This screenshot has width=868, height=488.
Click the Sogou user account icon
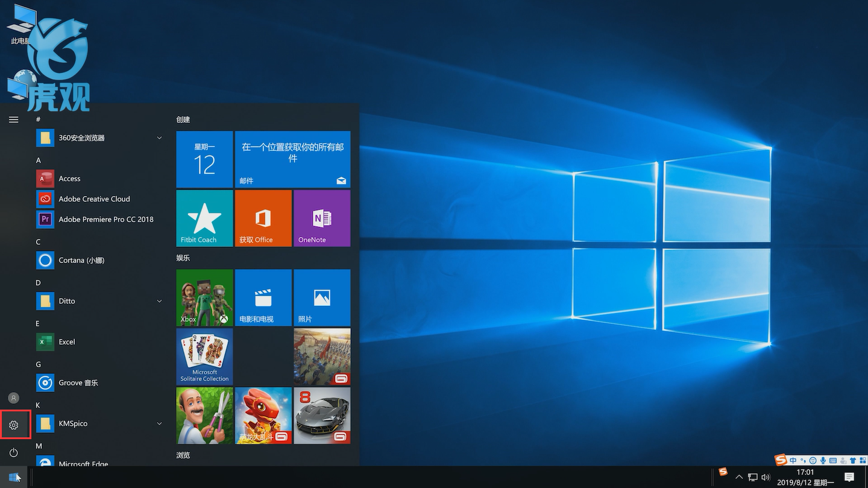(x=843, y=461)
